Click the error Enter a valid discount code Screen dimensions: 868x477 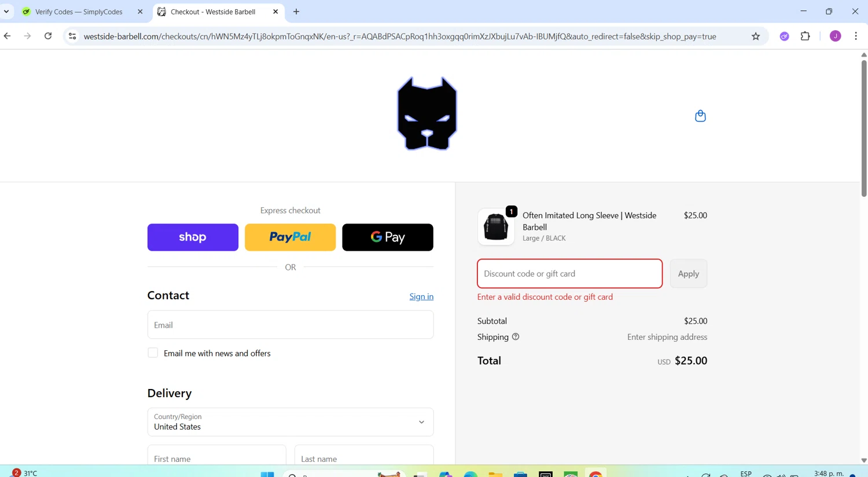(545, 297)
